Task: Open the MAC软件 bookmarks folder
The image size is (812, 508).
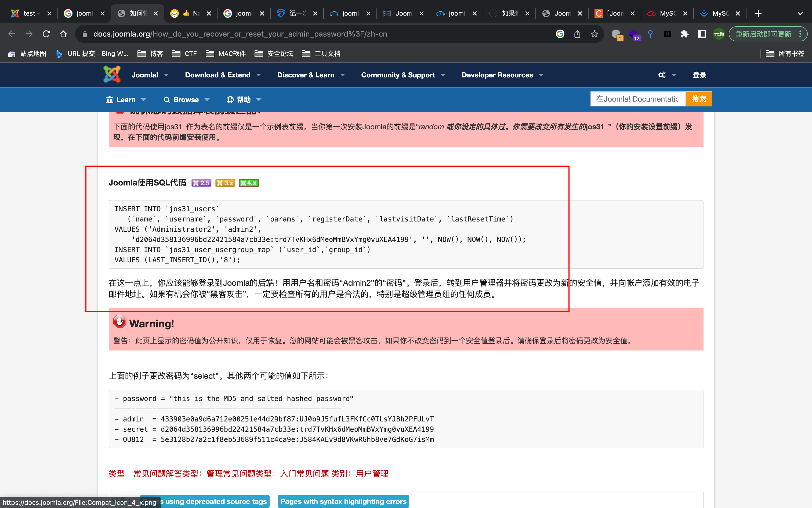Action: point(226,54)
